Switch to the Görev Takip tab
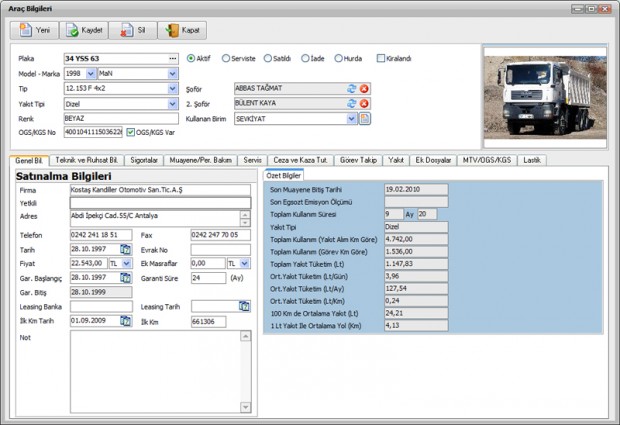Viewport: 620px width, 425px height. [x=358, y=160]
